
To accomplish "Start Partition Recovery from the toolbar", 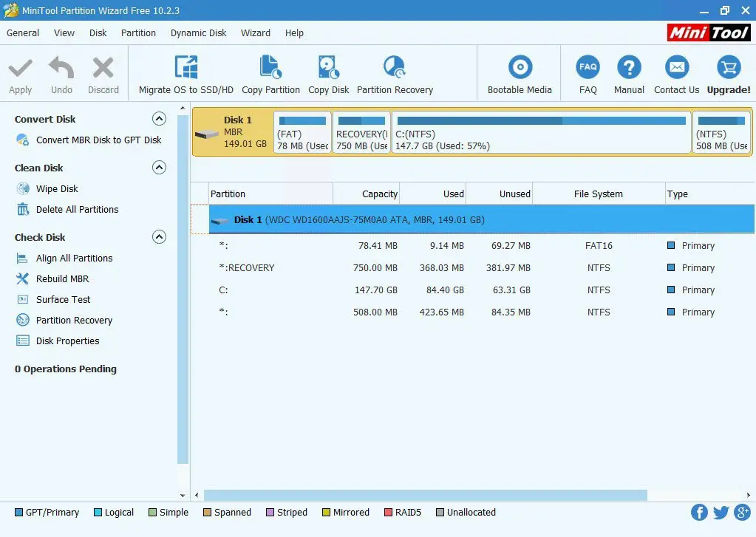I will 395,68.
